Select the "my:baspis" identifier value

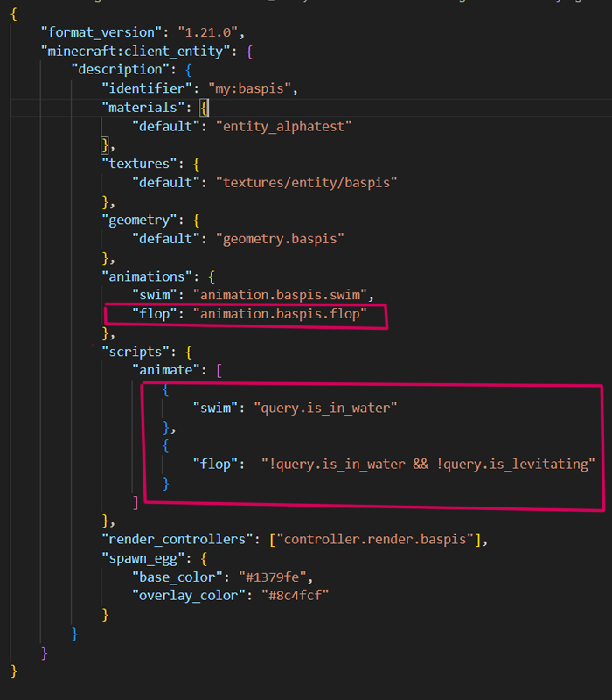250,88
